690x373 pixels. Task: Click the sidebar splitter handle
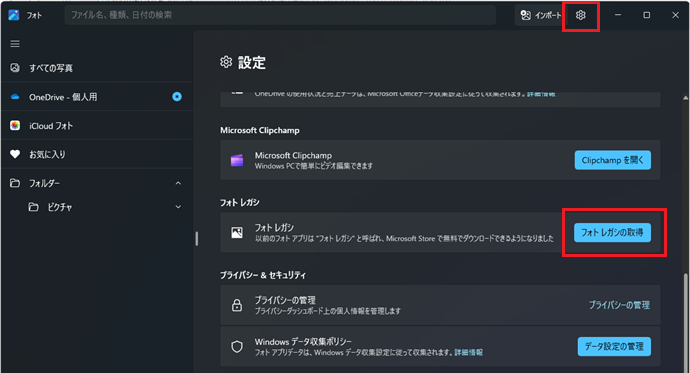(196, 238)
